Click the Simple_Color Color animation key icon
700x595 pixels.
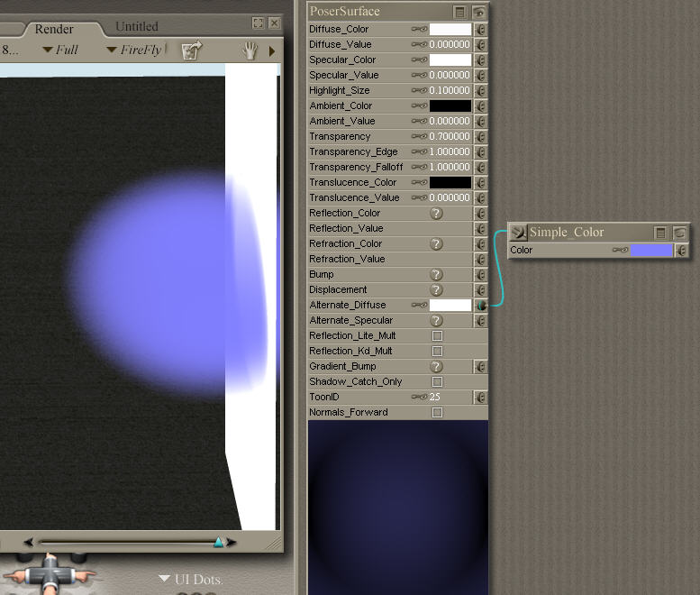[620, 250]
